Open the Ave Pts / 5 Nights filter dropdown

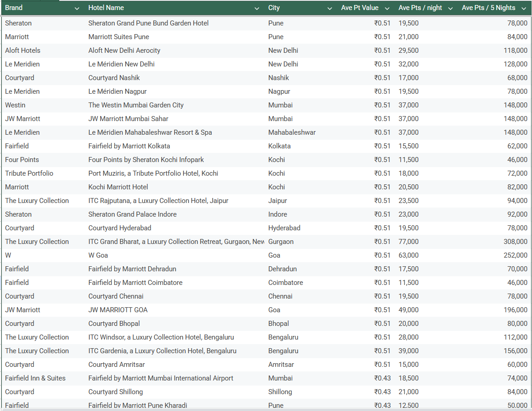523,9
